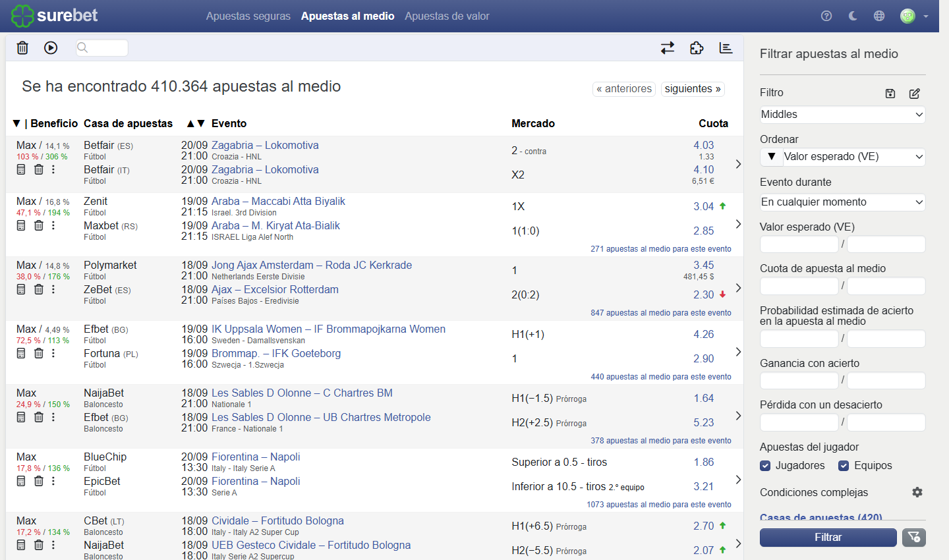Save filter with the floppy disk icon
Viewport: 949px width, 560px height.
[x=890, y=94]
